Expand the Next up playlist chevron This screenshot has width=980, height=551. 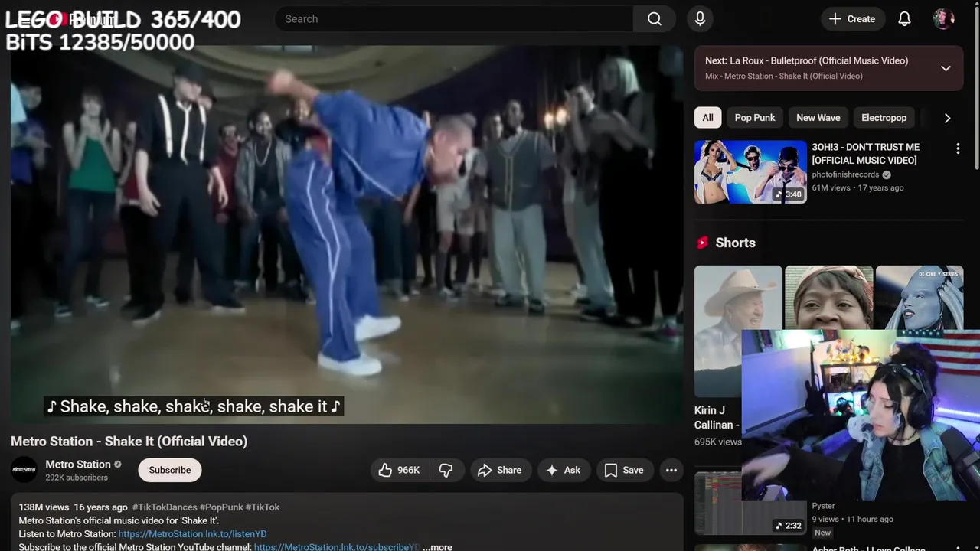tap(946, 68)
